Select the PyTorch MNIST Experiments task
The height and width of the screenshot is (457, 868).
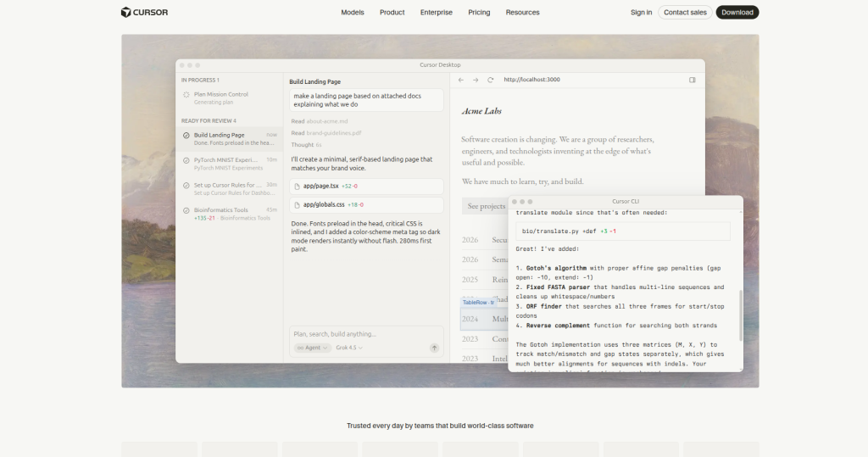point(229,164)
